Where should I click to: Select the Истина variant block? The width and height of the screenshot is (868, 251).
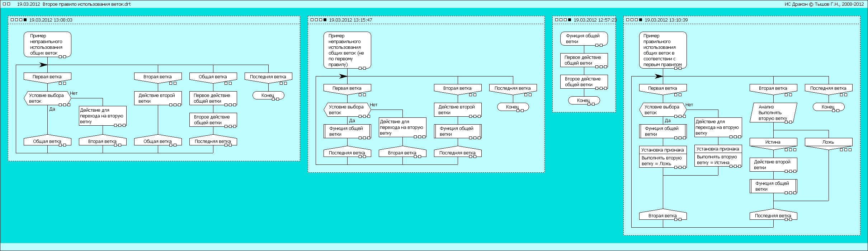pyautogui.click(x=773, y=142)
